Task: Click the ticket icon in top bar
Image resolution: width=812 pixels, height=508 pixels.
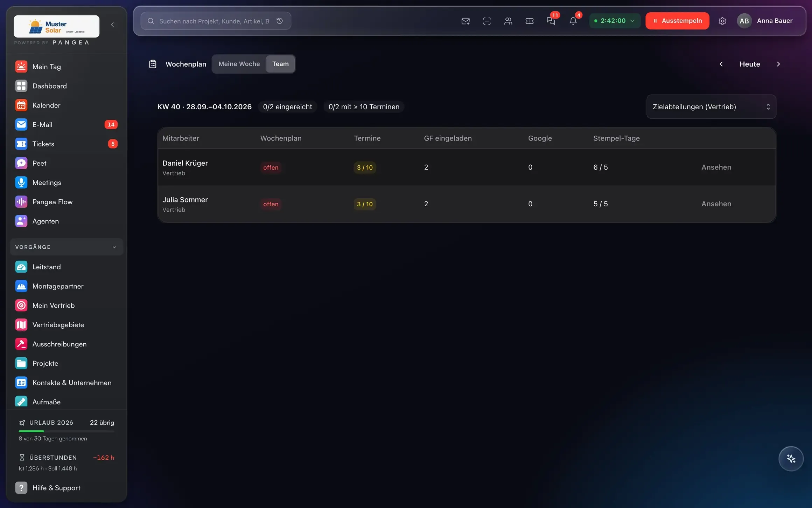Action: point(530,21)
